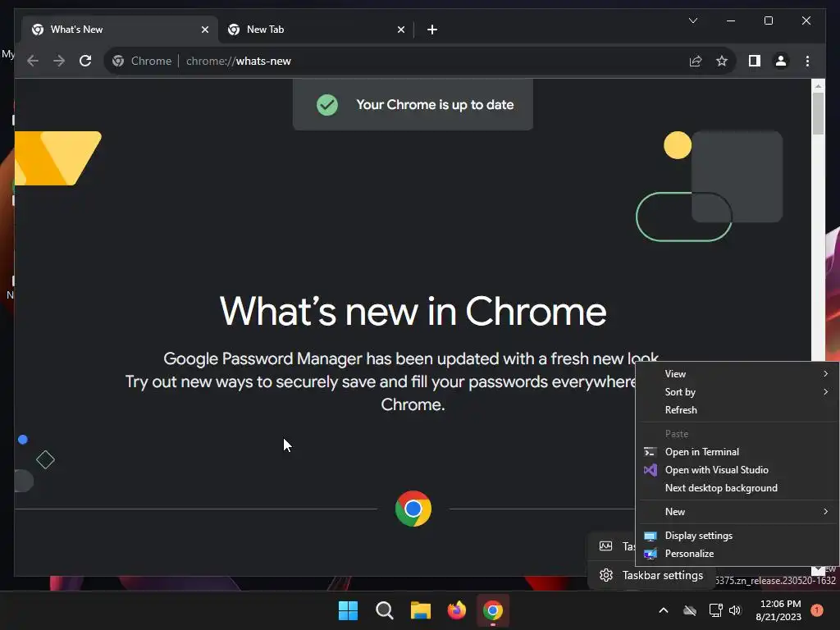
Task: Open Display settings from context menu
Action: point(737,536)
